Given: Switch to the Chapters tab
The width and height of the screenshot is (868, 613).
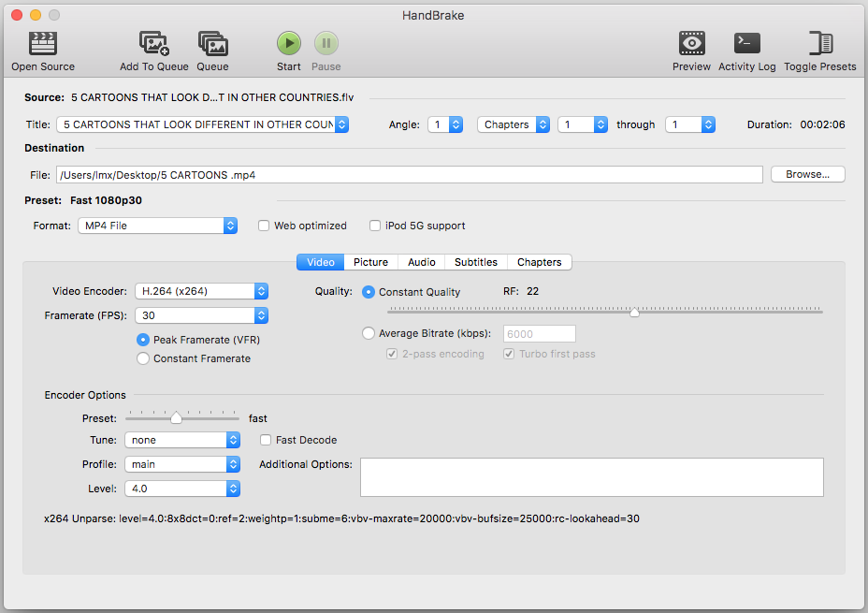Looking at the screenshot, I should 539,262.
